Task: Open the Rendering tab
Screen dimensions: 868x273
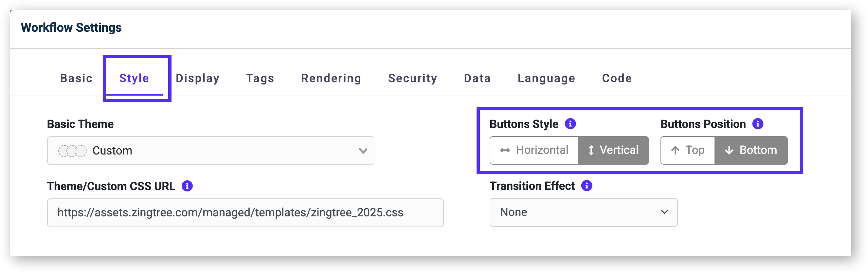Action: click(x=331, y=78)
